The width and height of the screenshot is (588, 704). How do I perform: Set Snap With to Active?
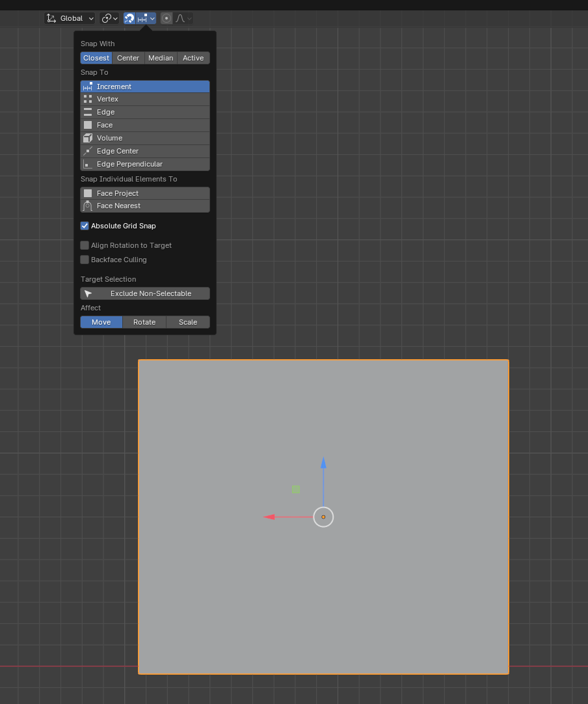coord(193,58)
